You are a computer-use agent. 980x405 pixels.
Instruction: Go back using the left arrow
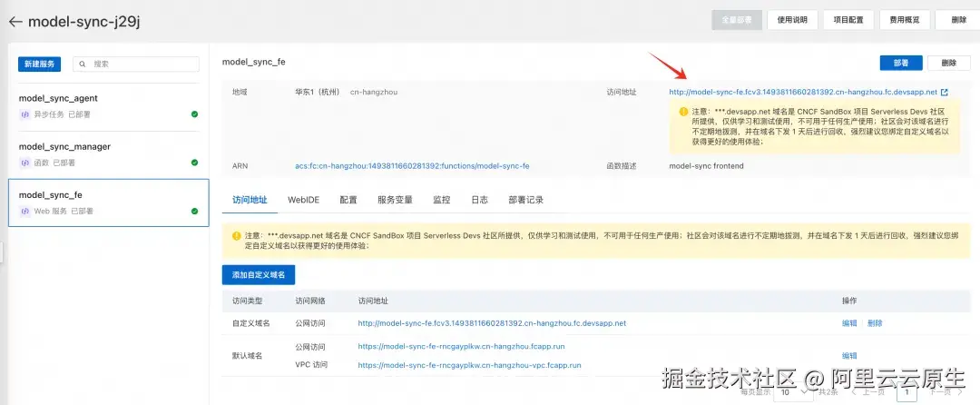(x=15, y=22)
